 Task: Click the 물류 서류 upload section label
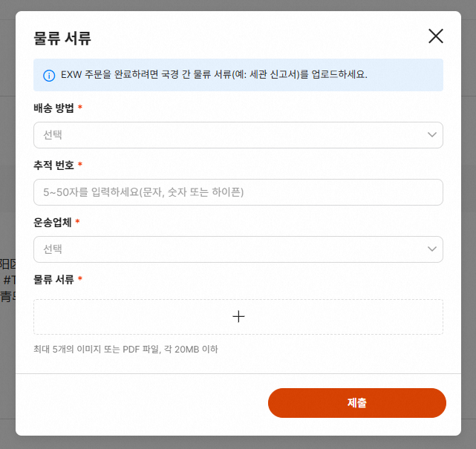pos(53,280)
